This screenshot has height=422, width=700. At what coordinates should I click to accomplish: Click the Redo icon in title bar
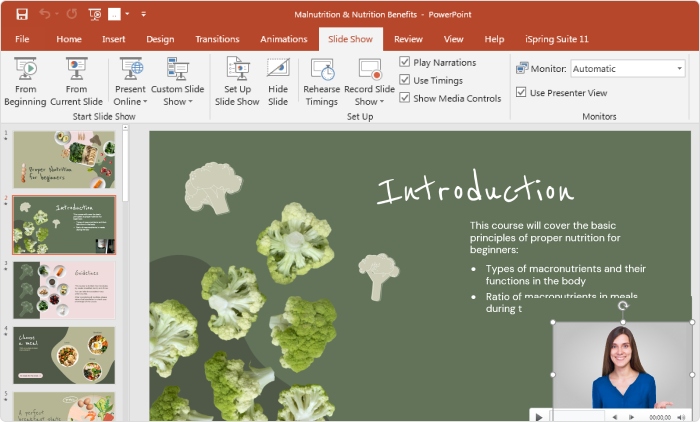[72, 14]
